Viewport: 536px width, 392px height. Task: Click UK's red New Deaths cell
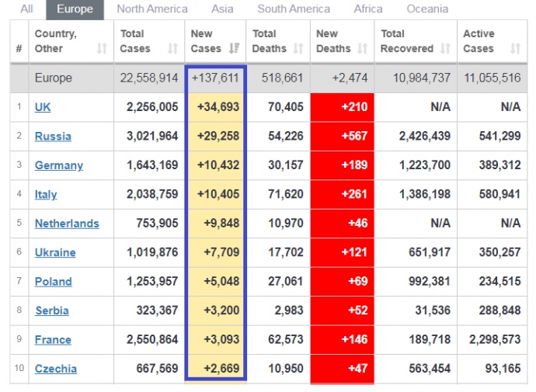342,107
